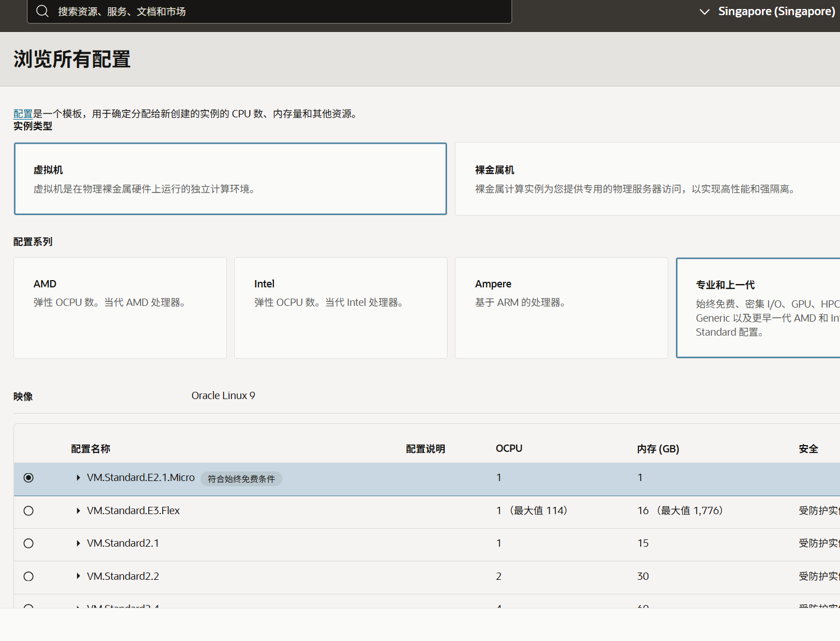The image size is (840, 641).
Task: Expand the VM.Standard2.2 row details
Action: 78,576
